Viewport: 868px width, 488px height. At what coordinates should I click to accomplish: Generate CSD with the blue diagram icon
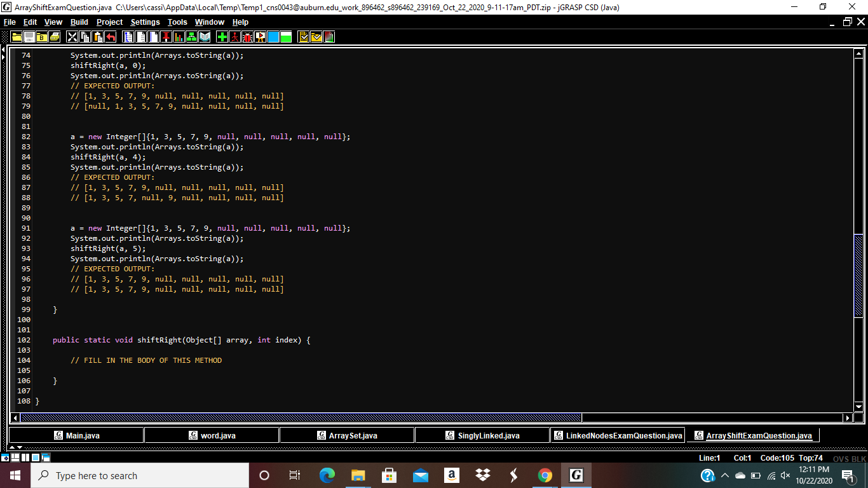coord(128,37)
